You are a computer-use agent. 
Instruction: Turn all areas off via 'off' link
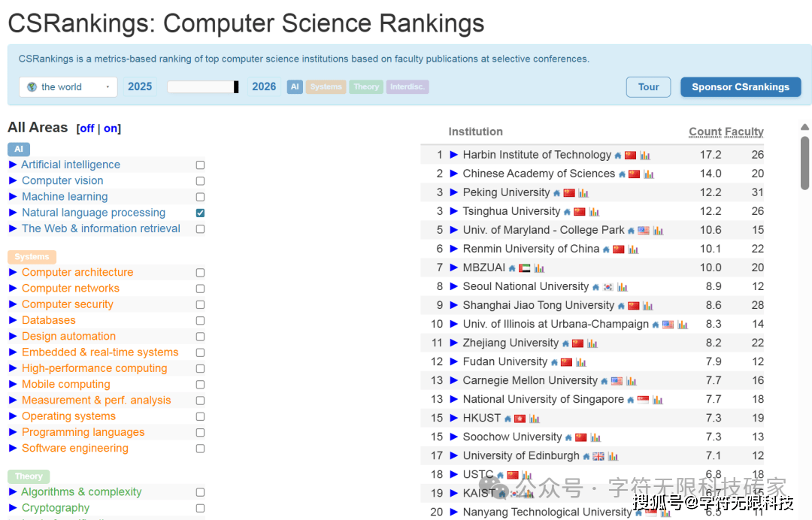(x=87, y=128)
